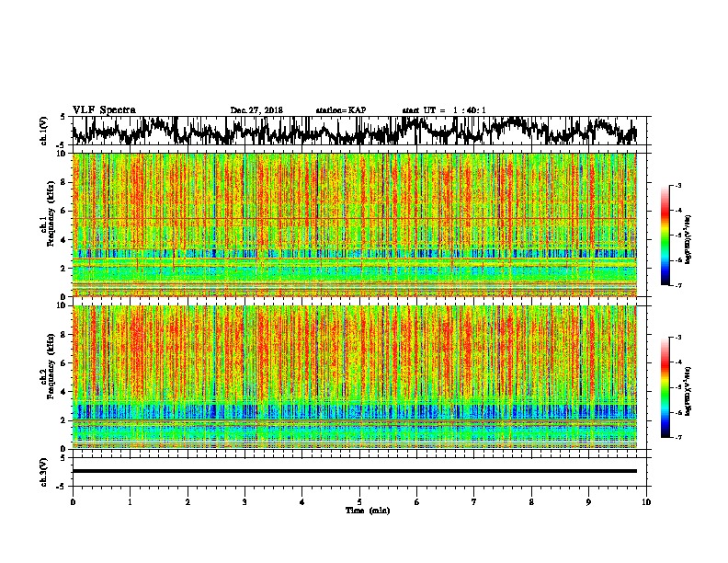The image size is (728, 563).
Task: Click the "VLF Spectra" title text
Action: (x=104, y=109)
